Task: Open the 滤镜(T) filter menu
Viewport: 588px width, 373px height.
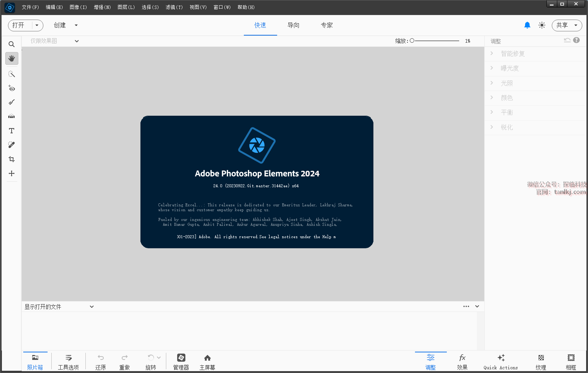Action: click(x=174, y=7)
